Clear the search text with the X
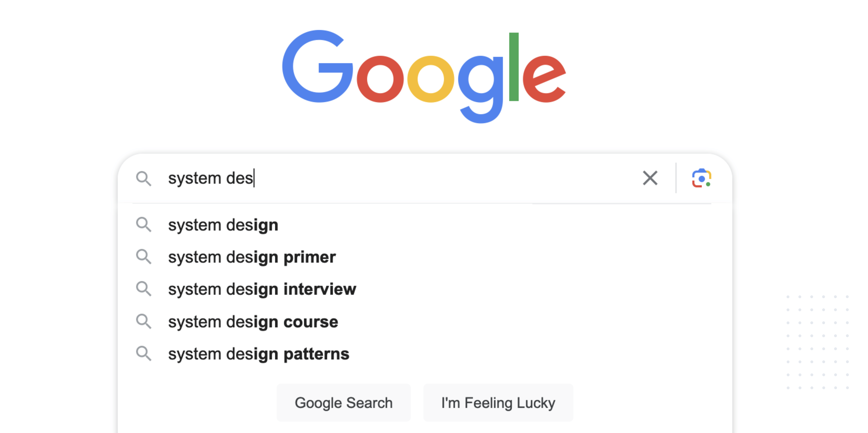This screenshot has height=433, width=868. click(650, 178)
